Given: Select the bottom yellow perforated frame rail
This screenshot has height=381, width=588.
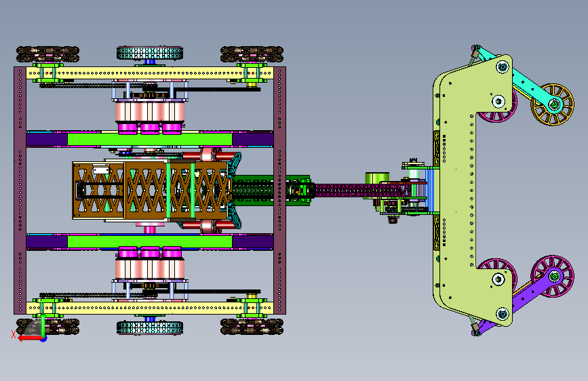Looking at the screenshot, I should click(150, 308).
